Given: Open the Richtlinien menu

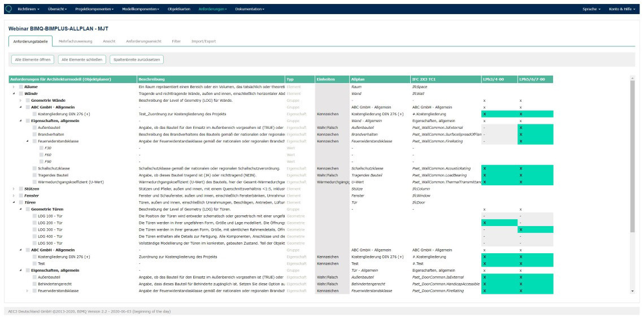Looking at the screenshot, I should click(28, 9).
